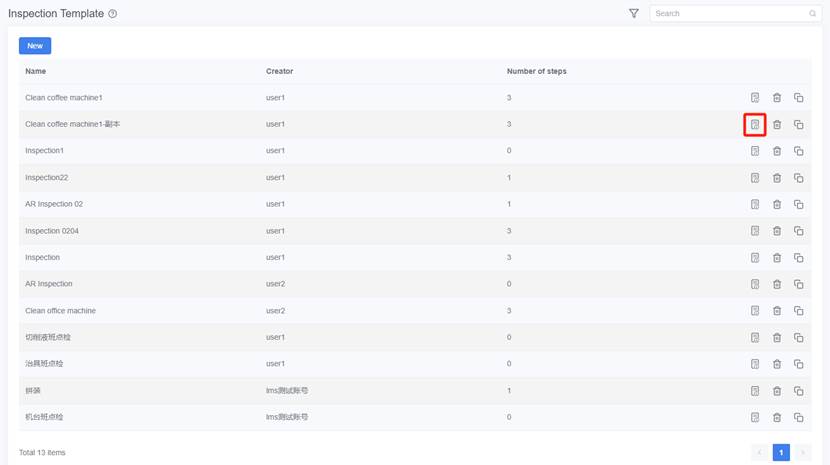The height and width of the screenshot is (465, 830).
Task: Edit the AR Inspection template by user2
Action: point(755,284)
